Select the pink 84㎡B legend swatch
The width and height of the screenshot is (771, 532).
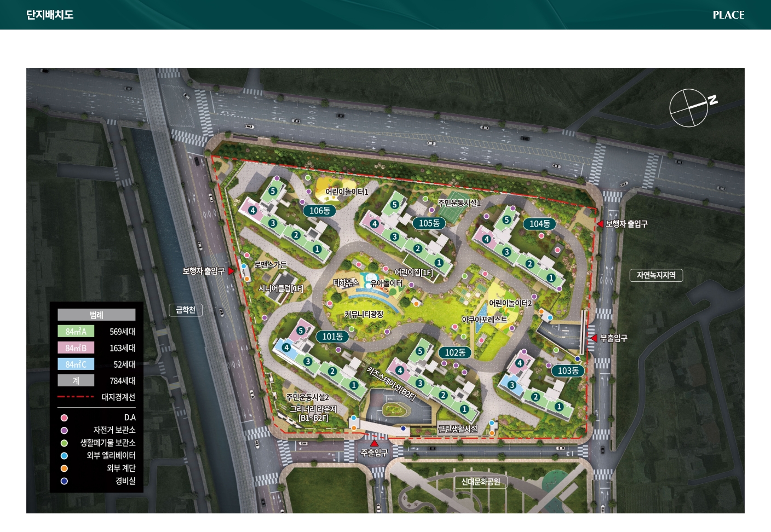coord(76,348)
